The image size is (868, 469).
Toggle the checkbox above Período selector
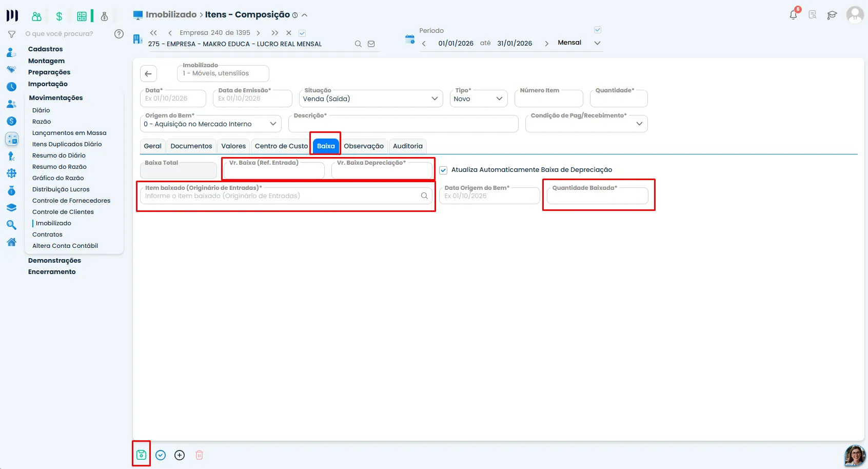click(598, 30)
